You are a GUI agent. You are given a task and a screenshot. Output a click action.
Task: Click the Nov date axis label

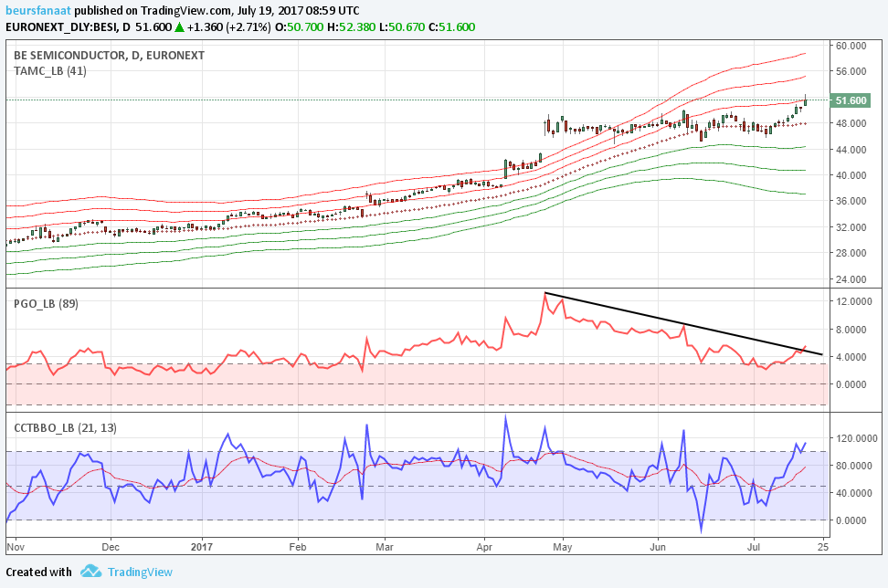coord(15,547)
